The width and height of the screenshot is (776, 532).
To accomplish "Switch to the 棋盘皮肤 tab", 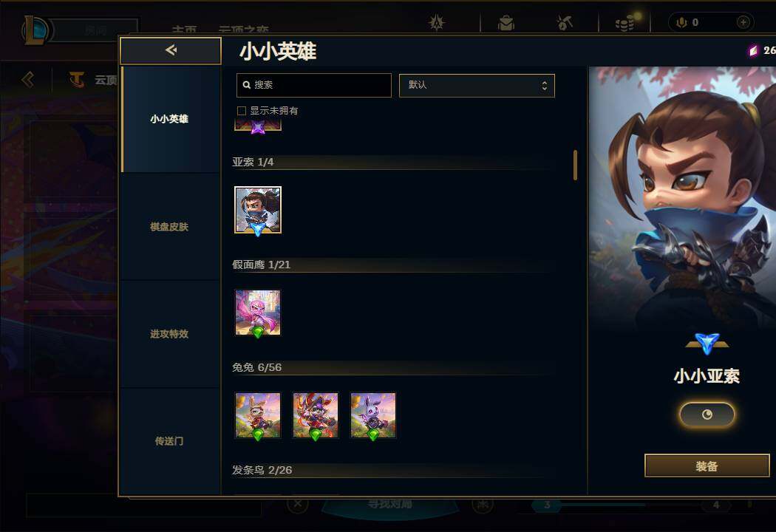I will coord(169,227).
